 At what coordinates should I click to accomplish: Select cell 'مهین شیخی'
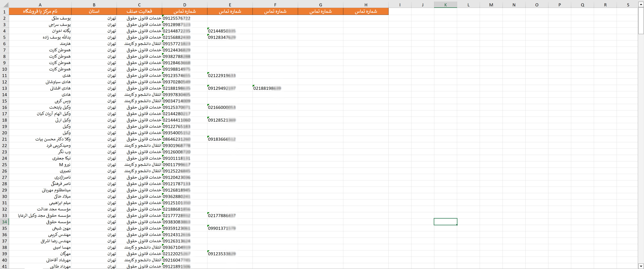[x=40, y=228]
